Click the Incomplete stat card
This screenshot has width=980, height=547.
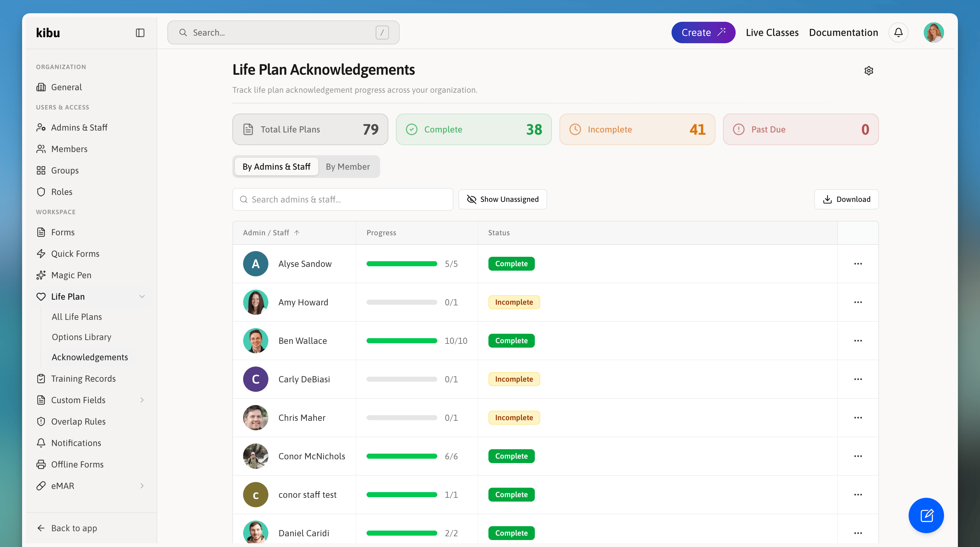(x=637, y=129)
